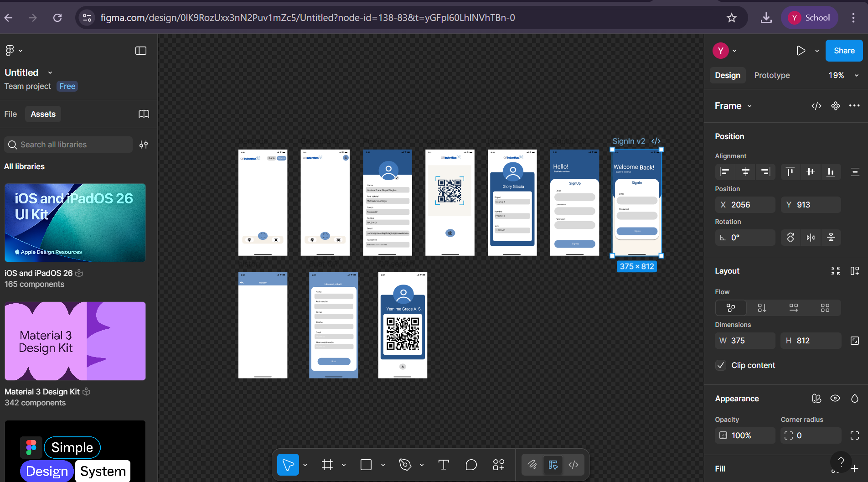Select the Pen tool in bottom toolbar
Image resolution: width=868 pixels, height=482 pixels.
click(x=405, y=465)
